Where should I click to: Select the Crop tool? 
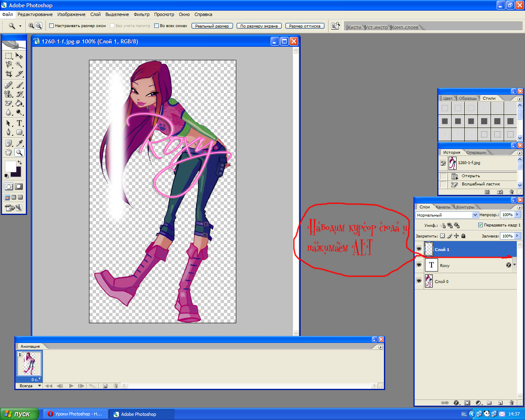pyautogui.click(x=9, y=74)
